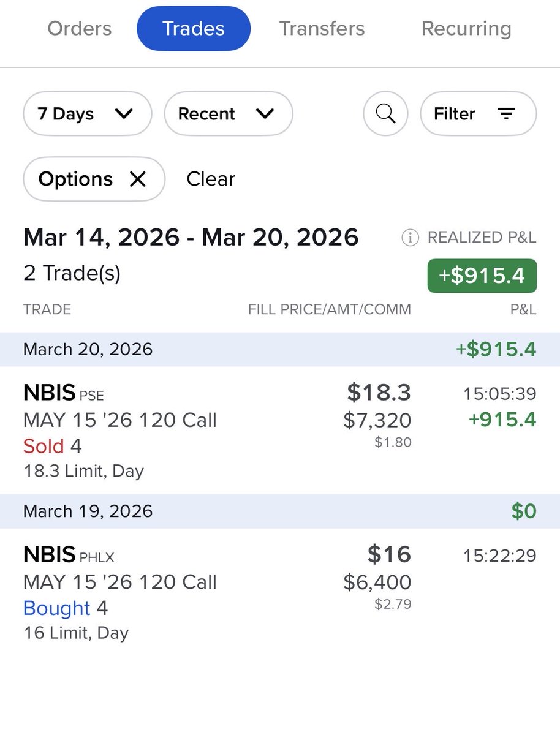This screenshot has height=735, width=560.
Task: Switch to the Orders tab
Action: 80,28
